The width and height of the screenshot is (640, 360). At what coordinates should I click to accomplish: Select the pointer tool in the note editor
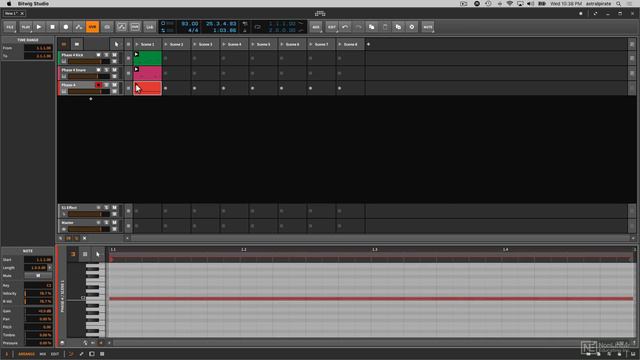(x=98, y=254)
